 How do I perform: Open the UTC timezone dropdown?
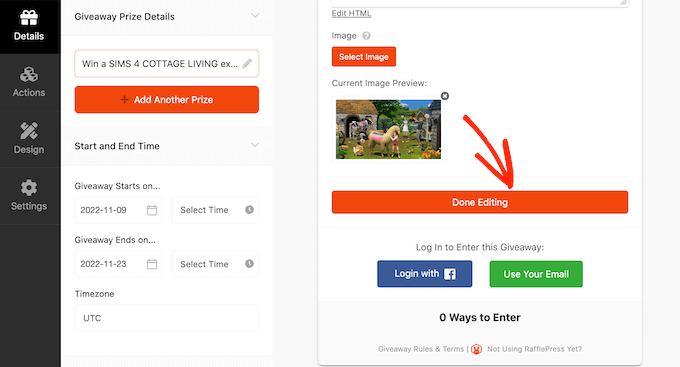coord(167,318)
